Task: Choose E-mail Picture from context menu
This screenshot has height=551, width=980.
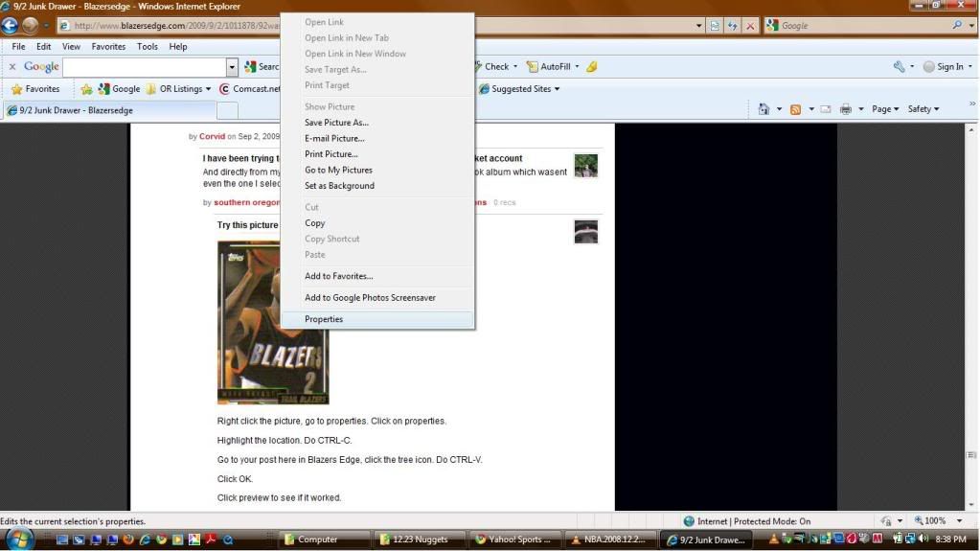Action: coord(377,138)
